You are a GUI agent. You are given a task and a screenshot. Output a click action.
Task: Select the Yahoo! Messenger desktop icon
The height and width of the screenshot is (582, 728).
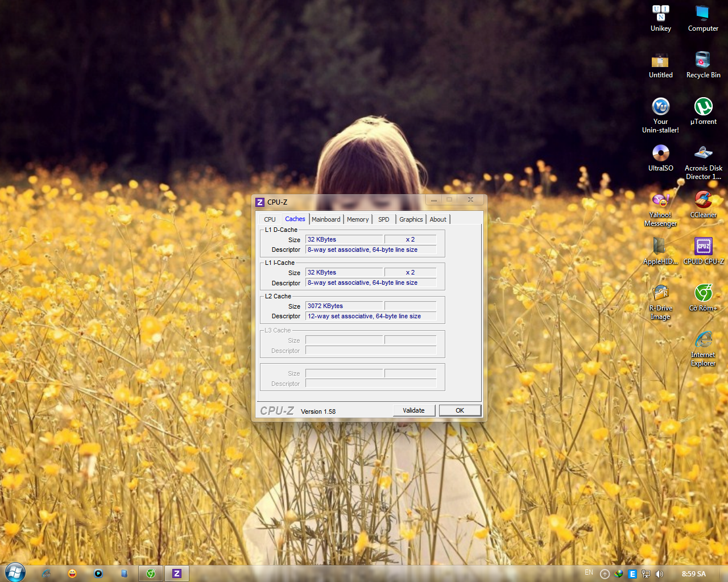pyautogui.click(x=660, y=209)
